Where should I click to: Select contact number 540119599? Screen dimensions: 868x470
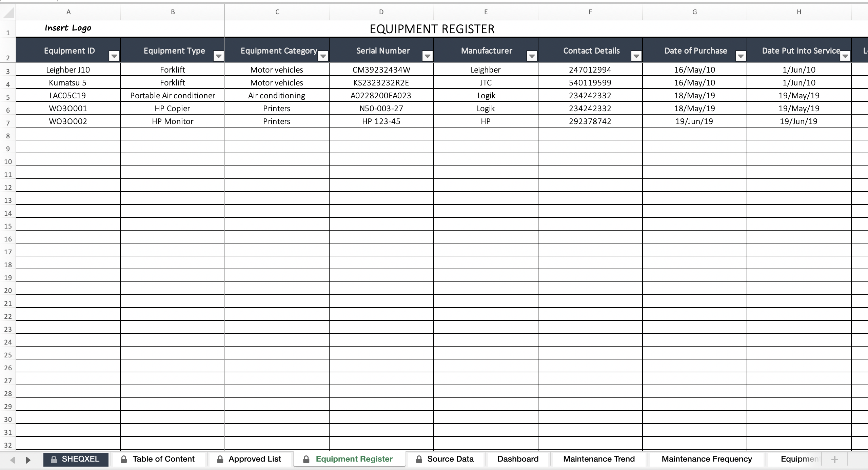[x=590, y=82]
